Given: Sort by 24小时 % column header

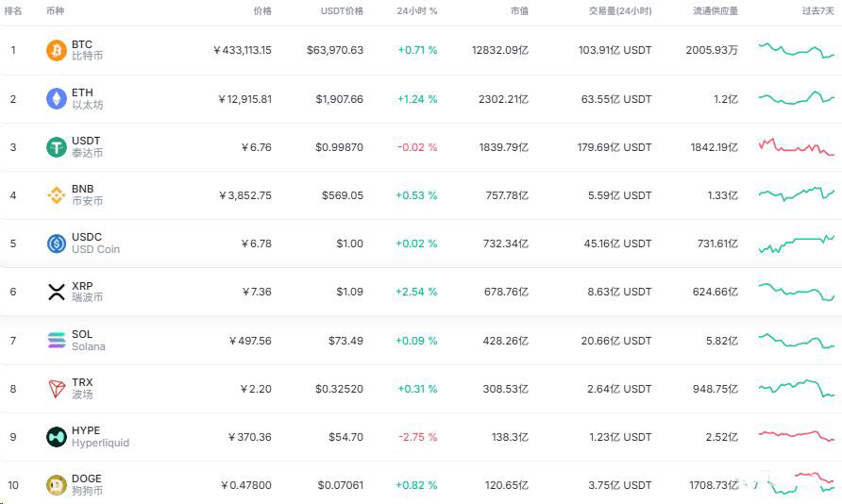Looking at the screenshot, I should click(x=416, y=10).
